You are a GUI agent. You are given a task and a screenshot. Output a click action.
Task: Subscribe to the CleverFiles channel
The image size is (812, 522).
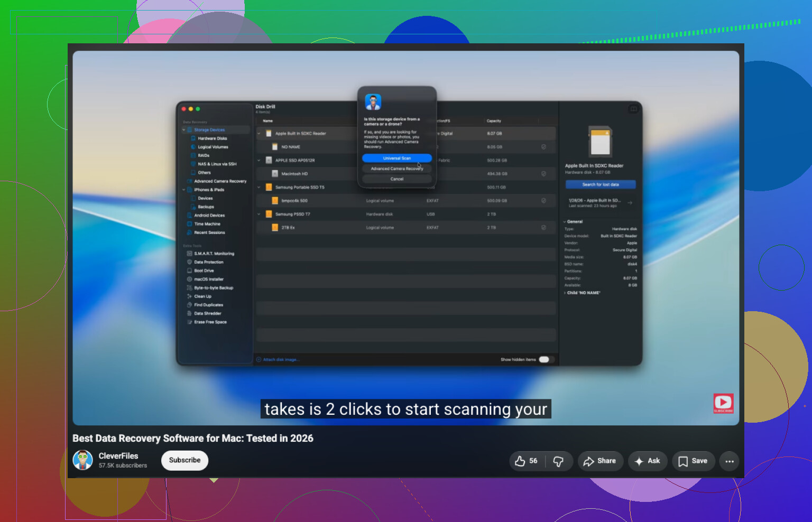click(185, 460)
